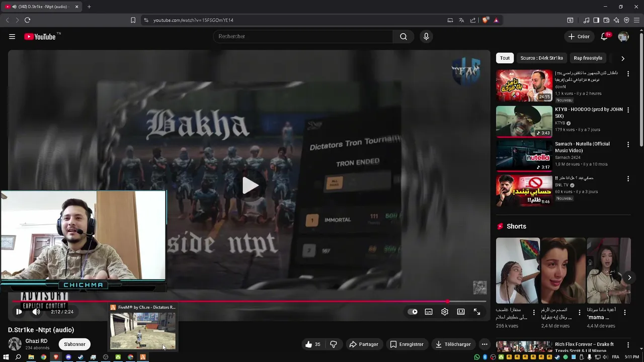Switch to theater mode

pyautogui.click(x=461, y=312)
